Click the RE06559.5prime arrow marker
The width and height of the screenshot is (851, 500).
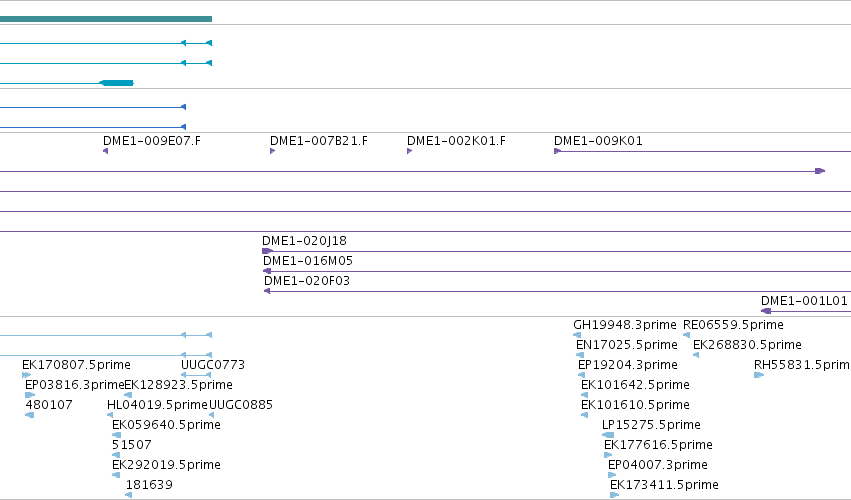(687, 335)
